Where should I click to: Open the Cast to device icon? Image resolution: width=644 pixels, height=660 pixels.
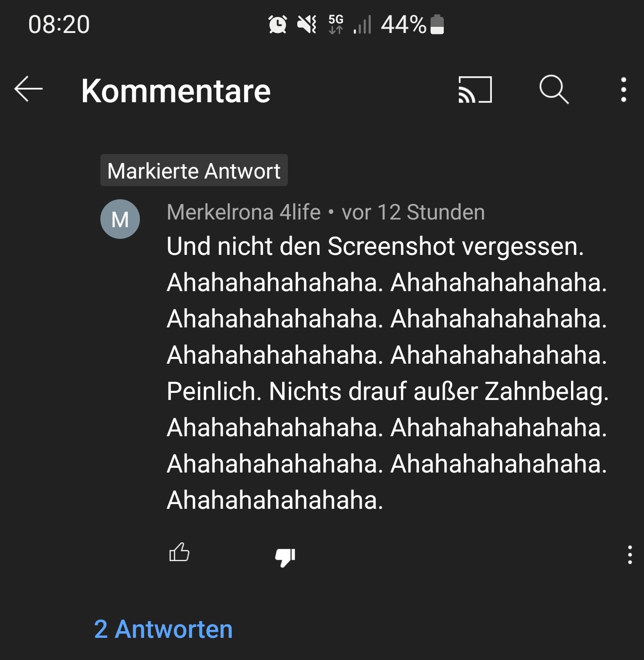[475, 90]
